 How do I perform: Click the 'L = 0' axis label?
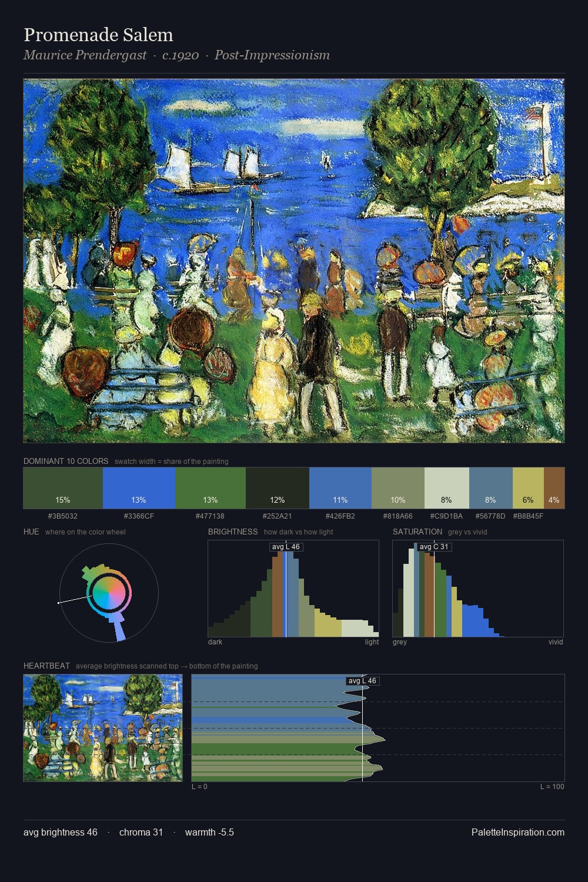[199, 787]
